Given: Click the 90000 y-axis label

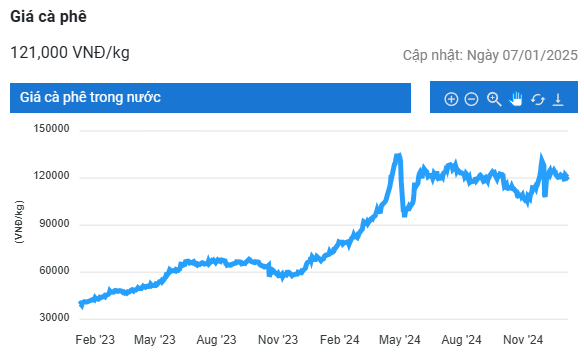Looking at the screenshot, I should point(54,223).
